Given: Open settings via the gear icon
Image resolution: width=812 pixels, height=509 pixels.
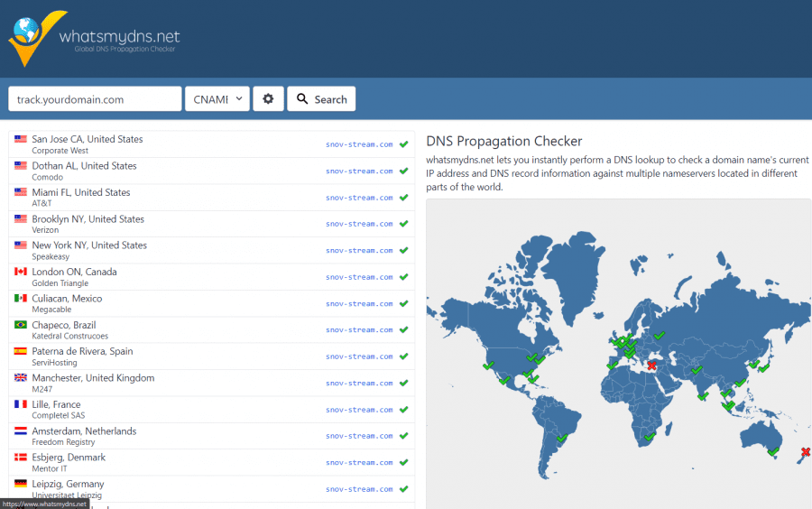Looking at the screenshot, I should tap(268, 98).
